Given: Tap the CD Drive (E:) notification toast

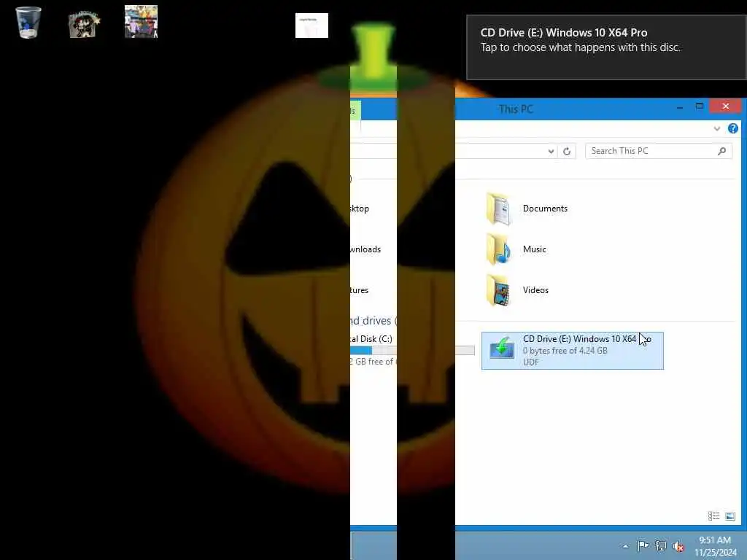Looking at the screenshot, I should 606,47.
